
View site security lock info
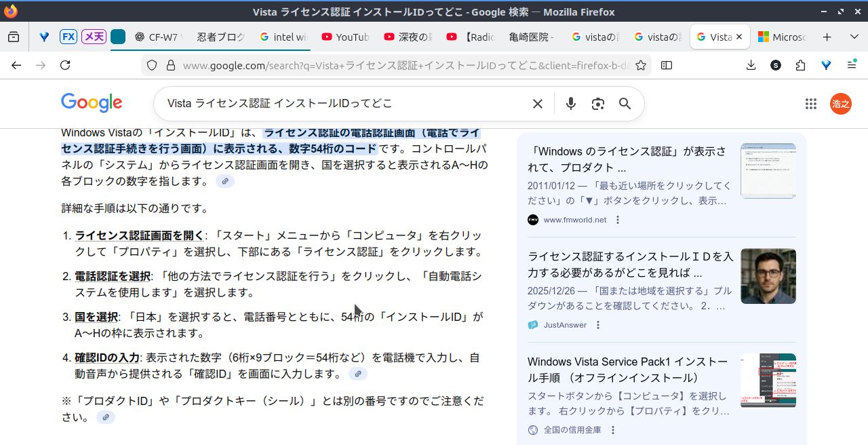pos(170,65)
